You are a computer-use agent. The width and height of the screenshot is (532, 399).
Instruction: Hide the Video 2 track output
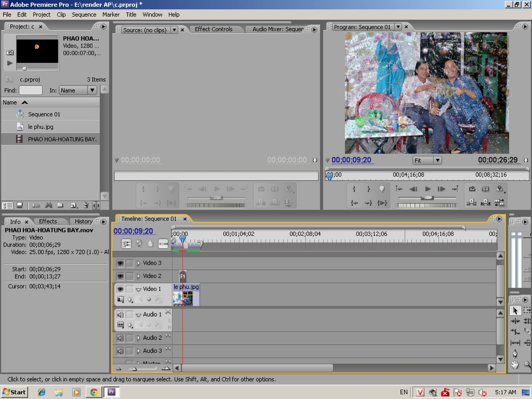[x=120, y=276]
